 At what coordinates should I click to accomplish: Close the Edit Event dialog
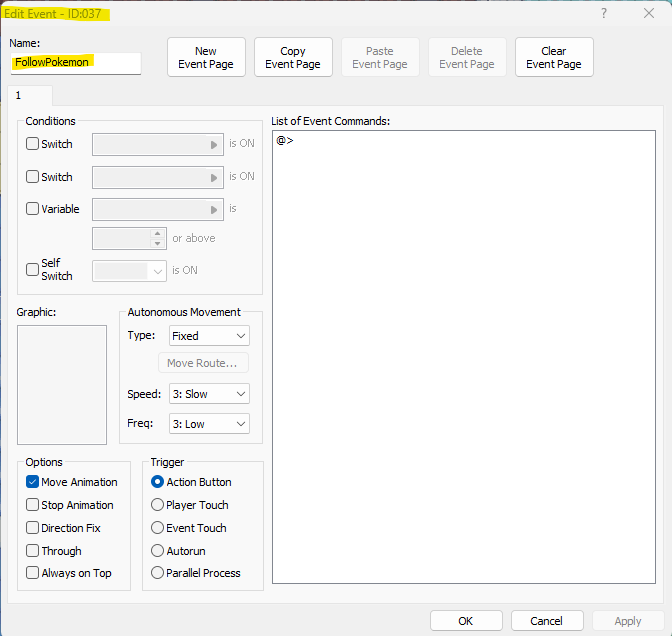click(x=648, y=13)
